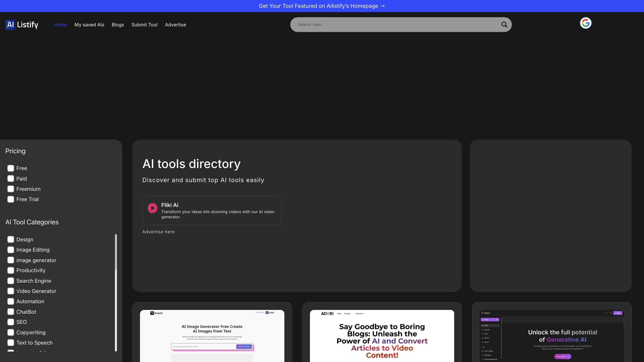Viewport: 644px width, 362px height.
Task: Check the Freemium pricing filter
Action: 11,189
